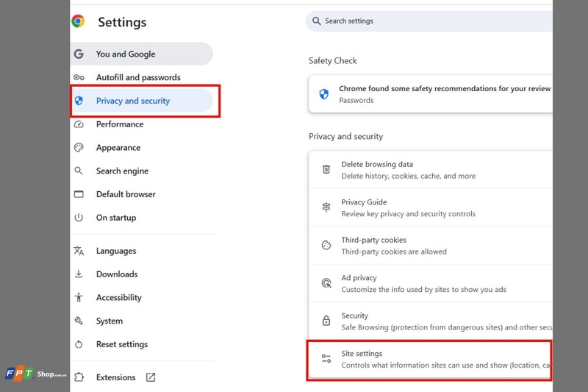Open Reset settings page

142,344
